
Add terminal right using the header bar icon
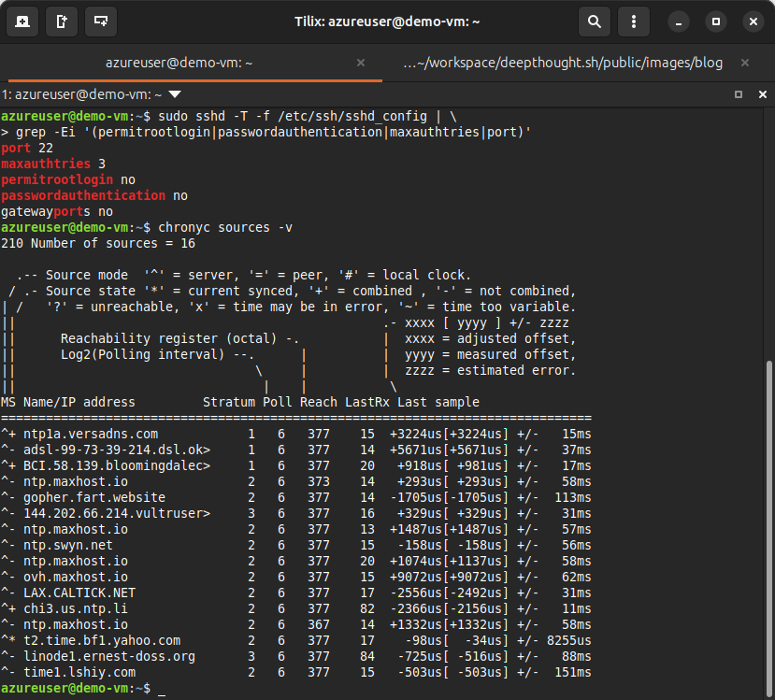pos(62,21)
